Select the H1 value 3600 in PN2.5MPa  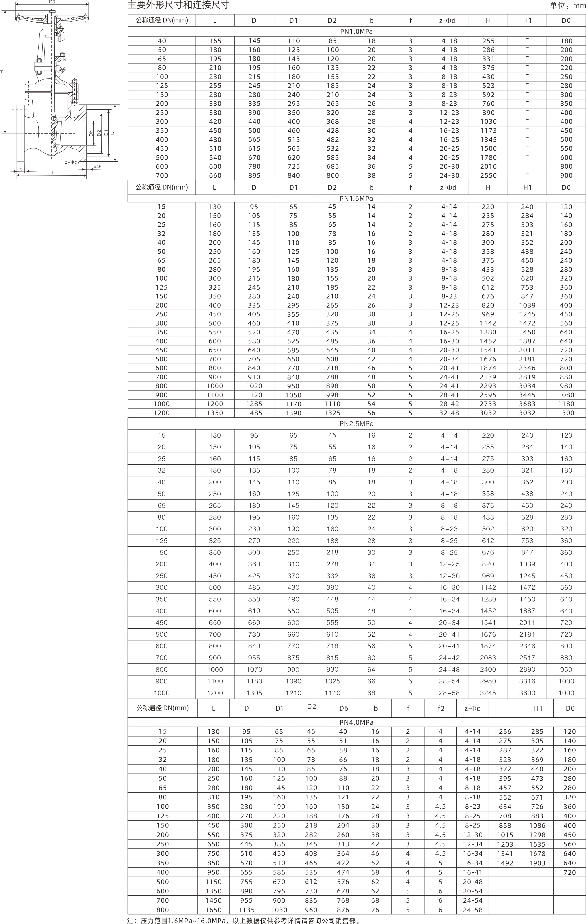pyautogui.click(x=527, y=693)
